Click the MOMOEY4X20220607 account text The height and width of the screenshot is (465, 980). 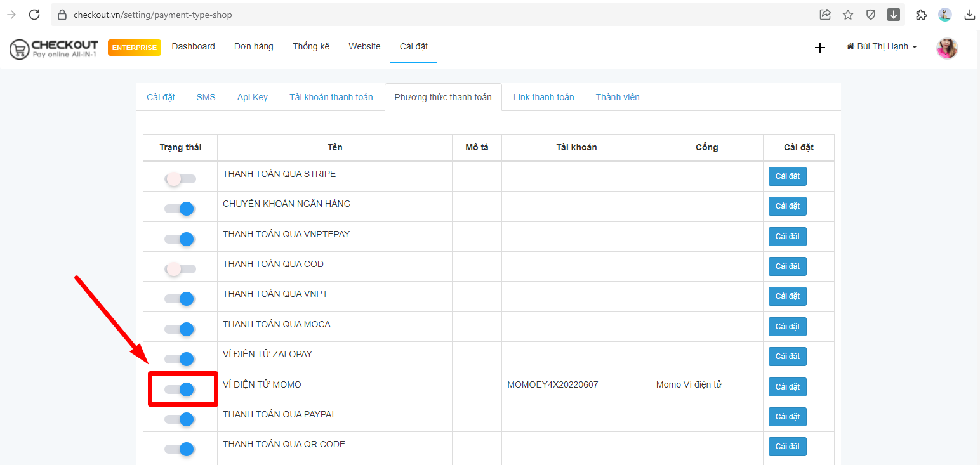click(x=553, y=384)
